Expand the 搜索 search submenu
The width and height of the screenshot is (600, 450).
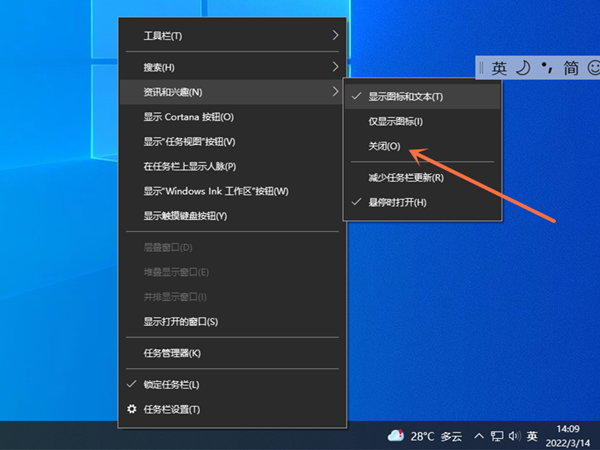tap(232, 67)
